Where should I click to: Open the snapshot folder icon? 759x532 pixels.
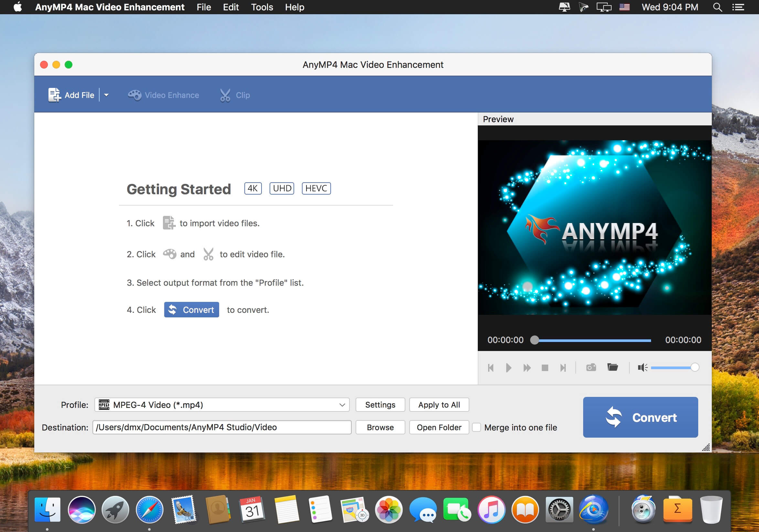[x=613, y=367]
